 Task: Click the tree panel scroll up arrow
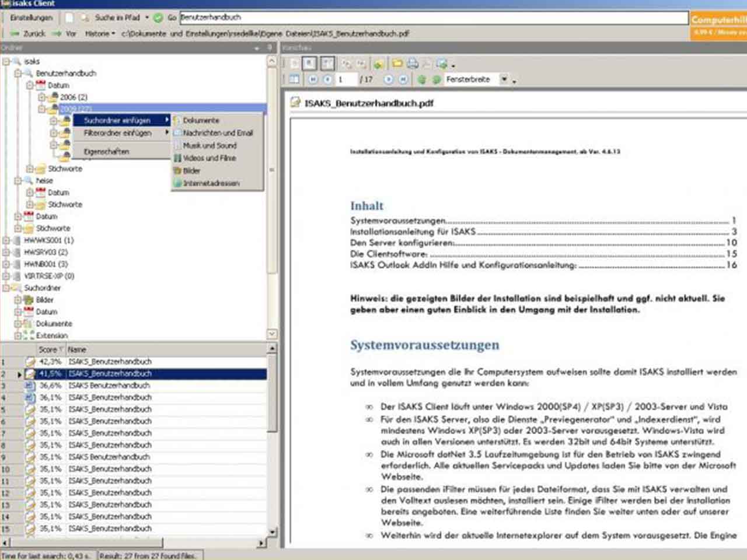272,61
